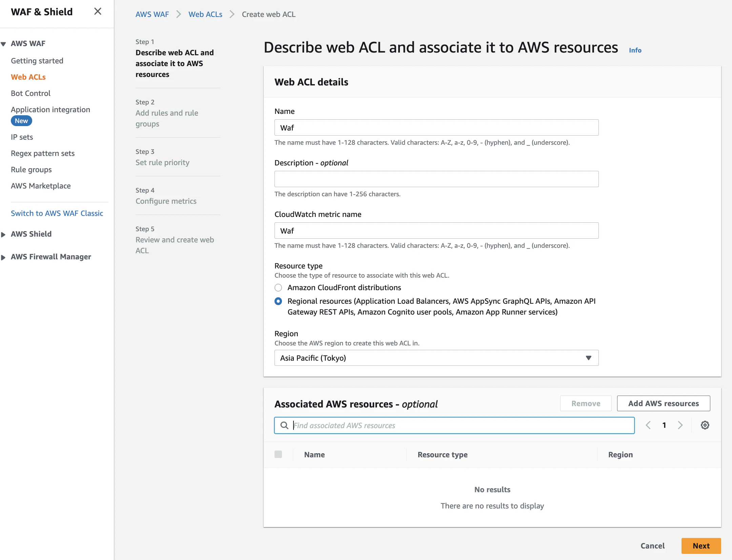Select Step 1 Describe web ACL step
The height and width of the screenshot is (560, 732).
point(175,63)
